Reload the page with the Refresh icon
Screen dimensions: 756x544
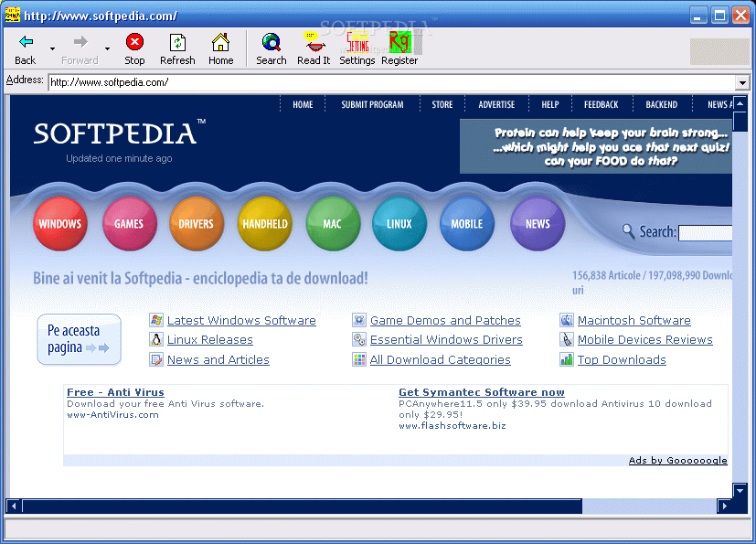tap(177, 48)
